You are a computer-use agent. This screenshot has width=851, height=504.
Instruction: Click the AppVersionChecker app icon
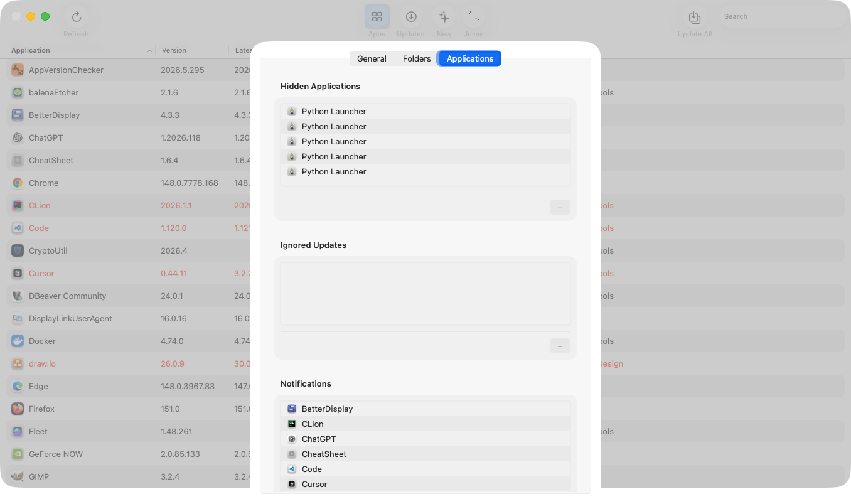18,70
